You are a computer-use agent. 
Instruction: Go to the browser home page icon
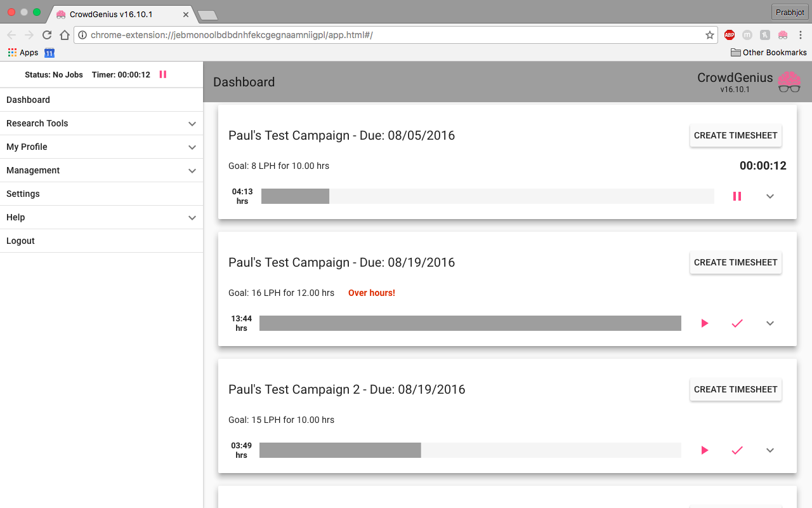[x=64, y=35]
